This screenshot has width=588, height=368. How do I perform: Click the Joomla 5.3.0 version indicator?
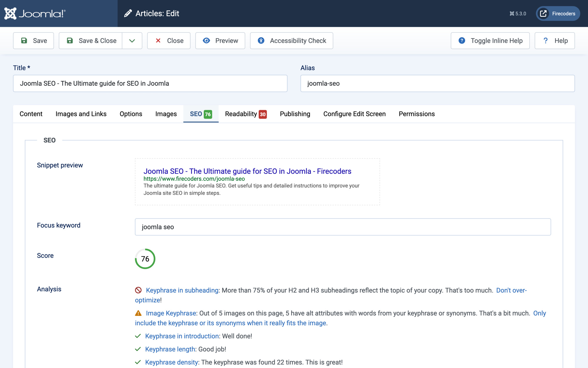518,14
